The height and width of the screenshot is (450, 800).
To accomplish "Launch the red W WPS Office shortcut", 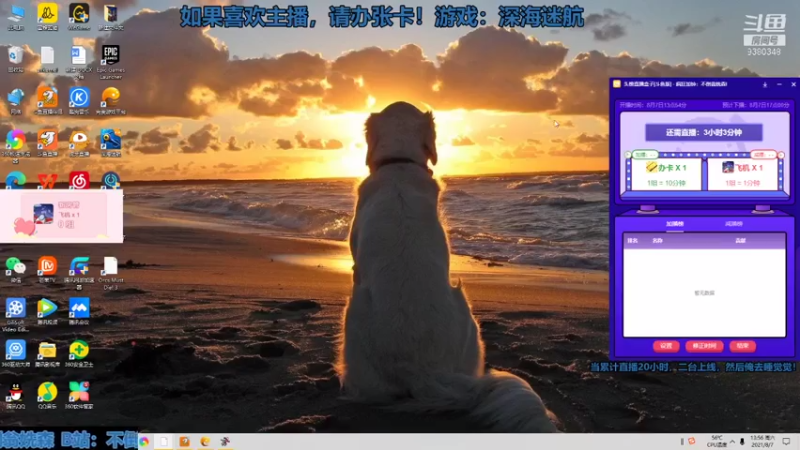I will pos(47,180).
